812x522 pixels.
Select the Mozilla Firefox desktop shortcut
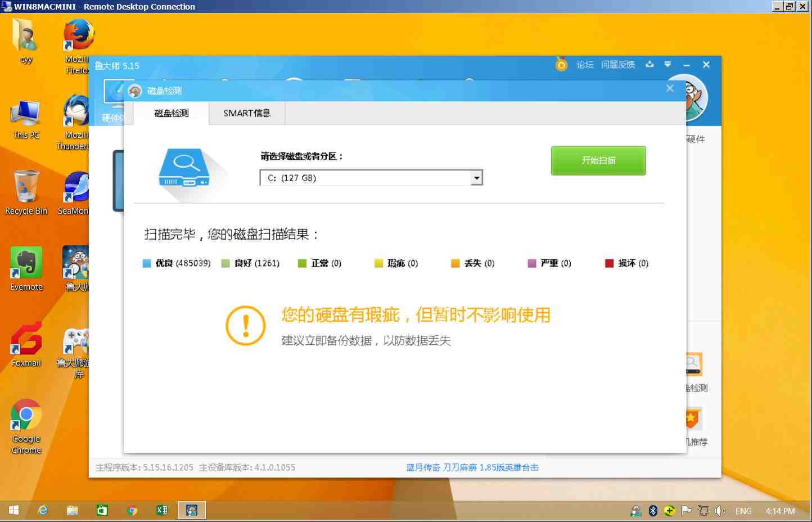[78, 46]
